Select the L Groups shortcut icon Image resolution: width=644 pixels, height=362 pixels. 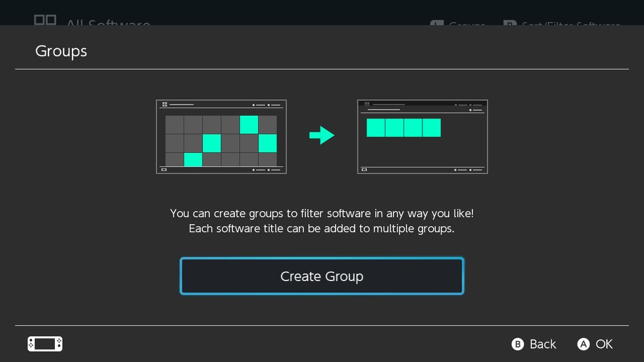click(435, 24)
